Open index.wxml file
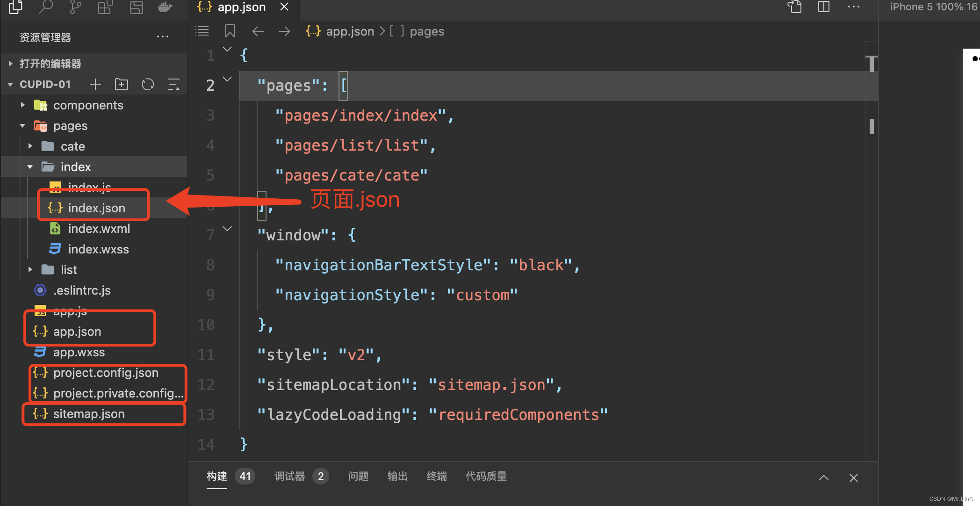 [99, 229]
